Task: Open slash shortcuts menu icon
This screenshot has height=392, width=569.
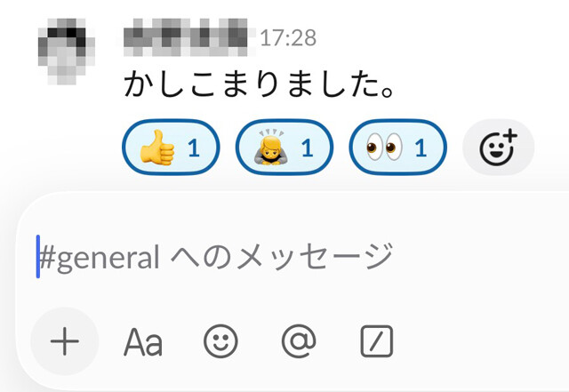Action: [x=375, y=340]
